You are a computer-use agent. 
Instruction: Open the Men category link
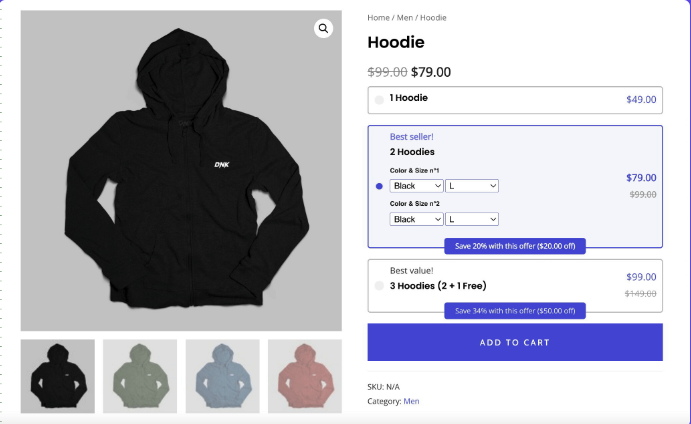click(411, 401)
